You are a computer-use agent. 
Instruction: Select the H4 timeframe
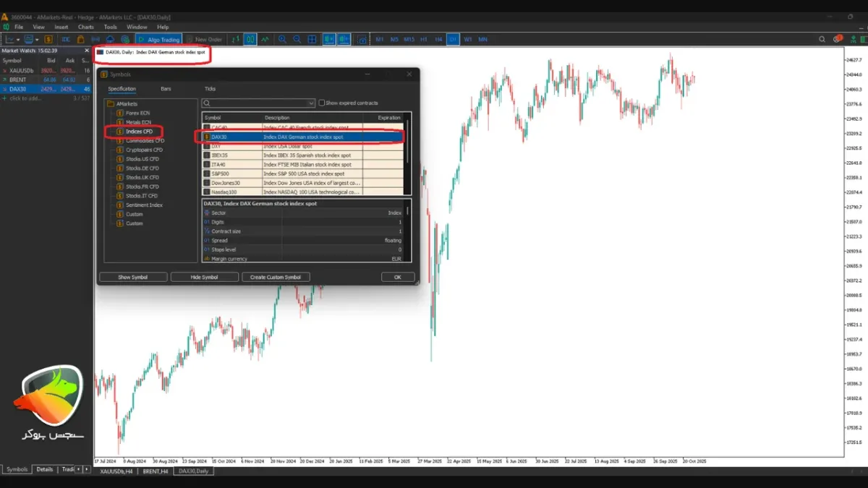pos(439,39)
